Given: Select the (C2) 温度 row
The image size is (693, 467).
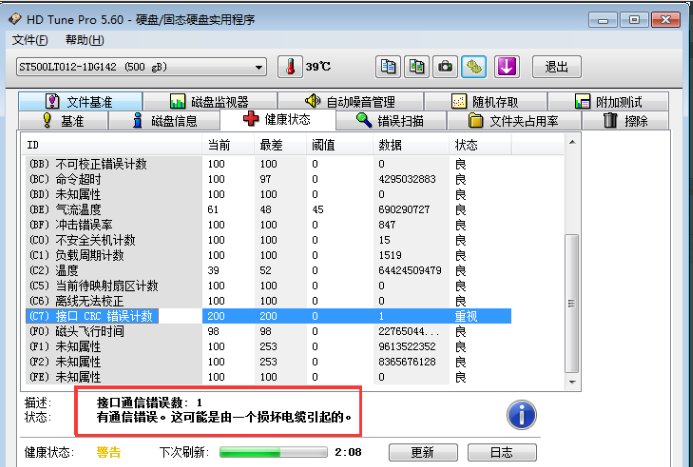Looking at the screenshot, I should coord(268,270).
